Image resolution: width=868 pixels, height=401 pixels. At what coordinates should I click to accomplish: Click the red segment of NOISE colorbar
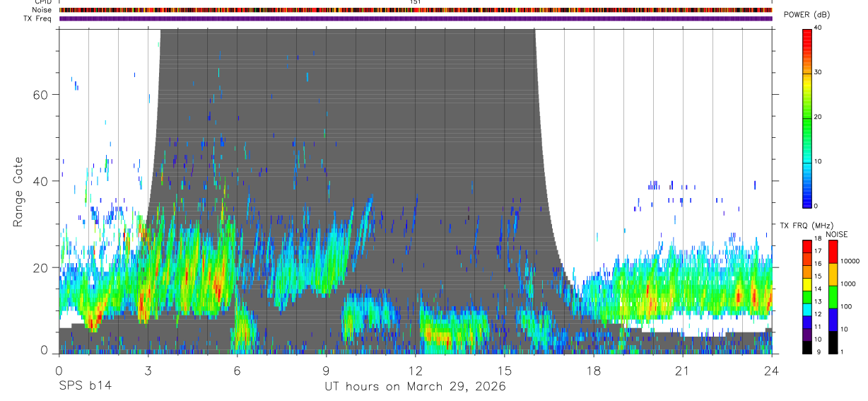(833, 252)
